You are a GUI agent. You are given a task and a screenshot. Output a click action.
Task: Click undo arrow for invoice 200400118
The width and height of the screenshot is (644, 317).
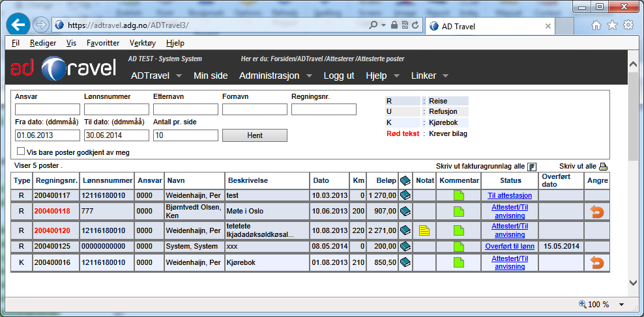(x=596, y=211)
